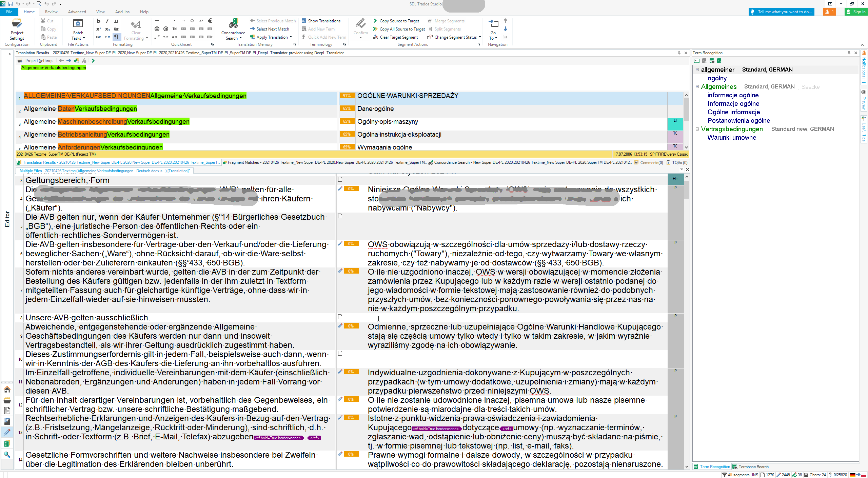Open hitlist settings in Term Recognition
Image resolution: width=868 pixels, height=478 pixels.
point(712,61)
